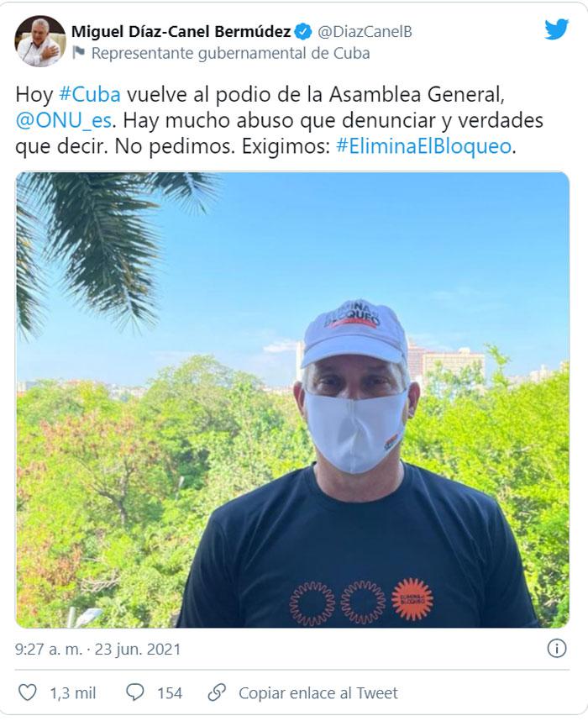Click Representante gubernamental de Cuba label
The height and width of the screenshot is (721, 588).
(230, 53)
